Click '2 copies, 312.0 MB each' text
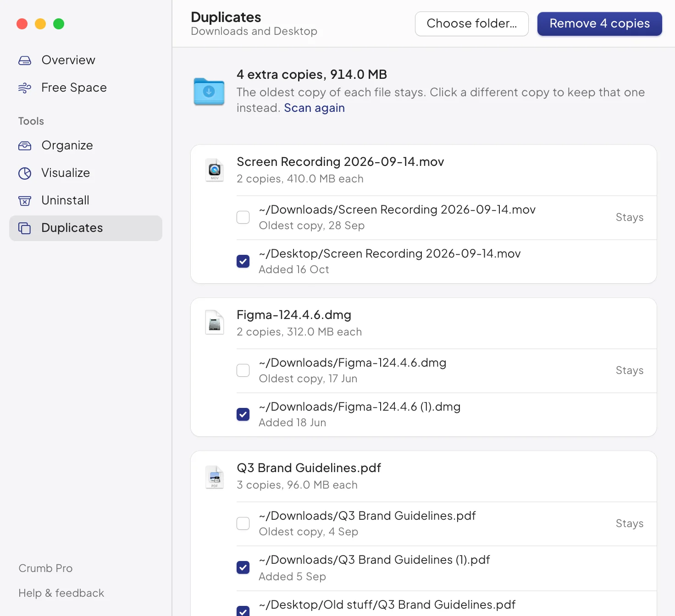Image resolution: width=675 pixels, height=616 pixels. tap(299, 332)
